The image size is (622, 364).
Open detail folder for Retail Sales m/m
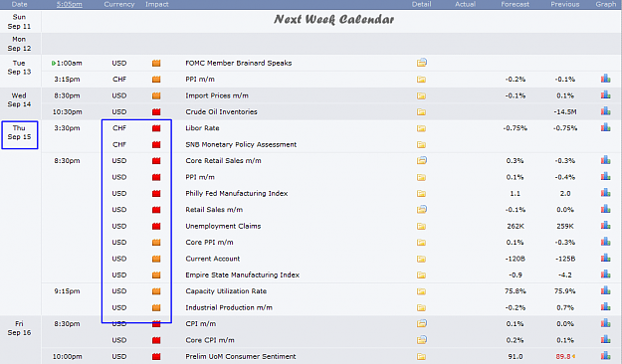coord(421,210)
